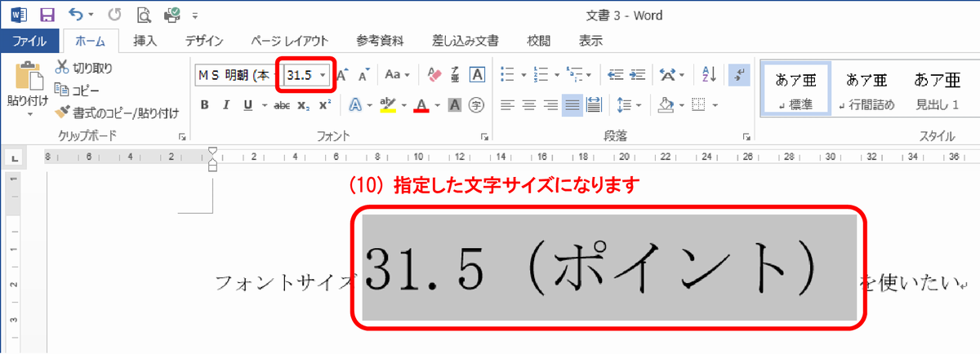Open the Aa change case menu
This screenshot has height=354, width=980.
pos(398,74)
